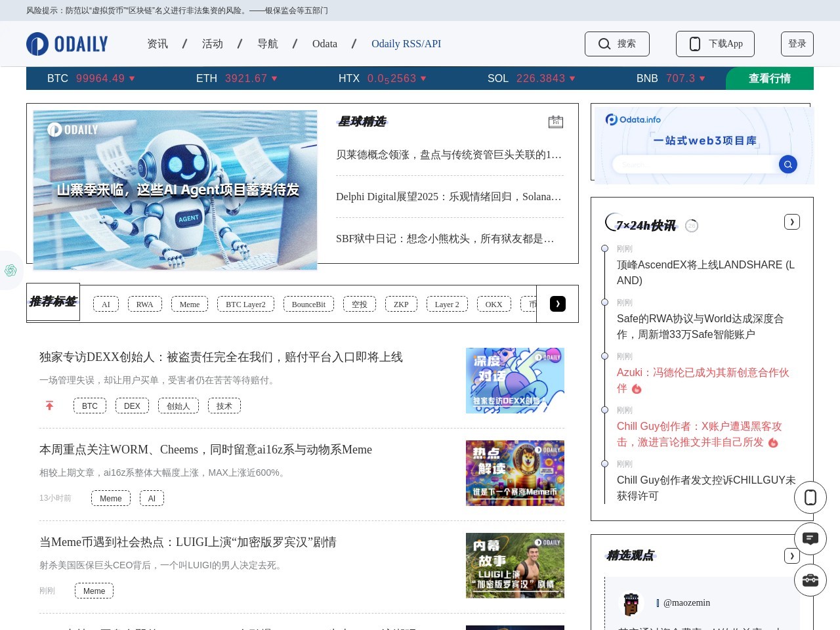The height and width of the screenshot is (630, 840).
Task: Click the Odata.info logo banner
Action: coord(633,119)
